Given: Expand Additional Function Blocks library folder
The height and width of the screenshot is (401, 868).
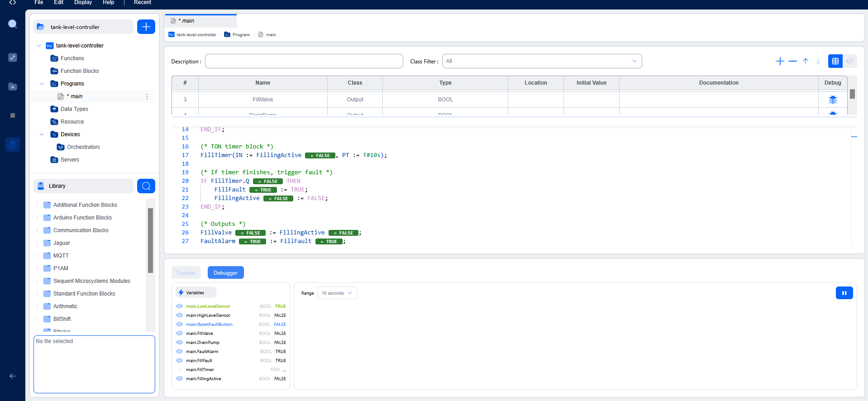Looking at the screenshot, I should 38,205.
